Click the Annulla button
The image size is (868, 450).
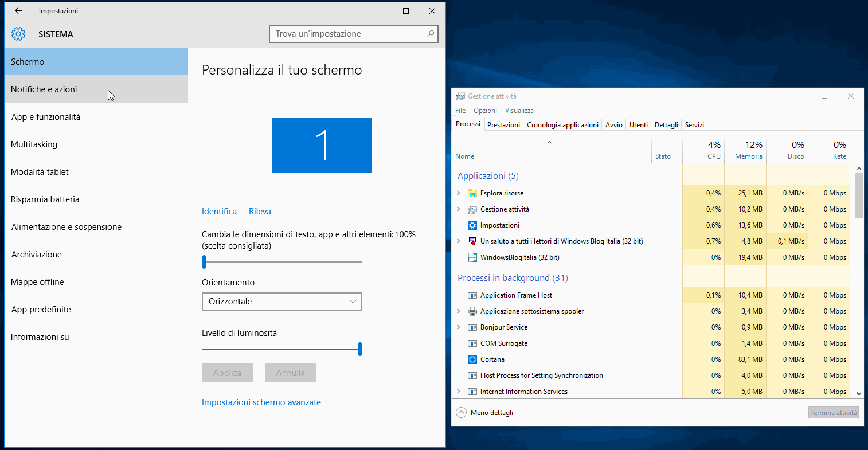point(291,373)
